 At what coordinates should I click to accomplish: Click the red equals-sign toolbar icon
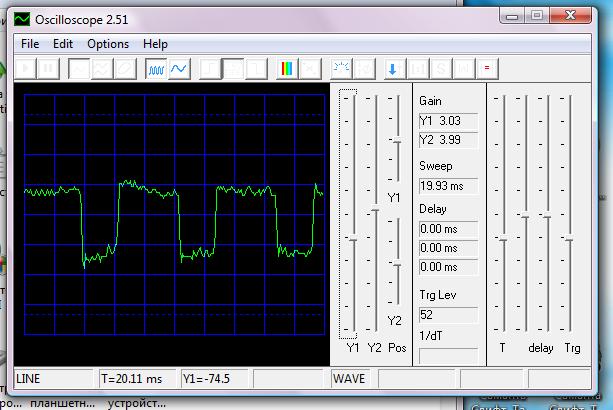[487, 69]
